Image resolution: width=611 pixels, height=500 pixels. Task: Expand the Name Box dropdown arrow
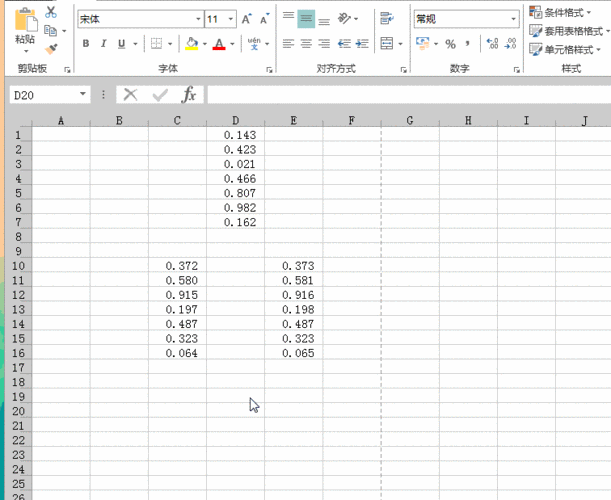pos(83,94)
